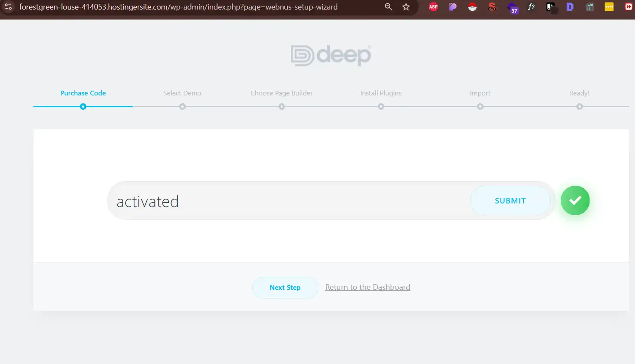Click the Select Demo progress dot

(182, 106)
